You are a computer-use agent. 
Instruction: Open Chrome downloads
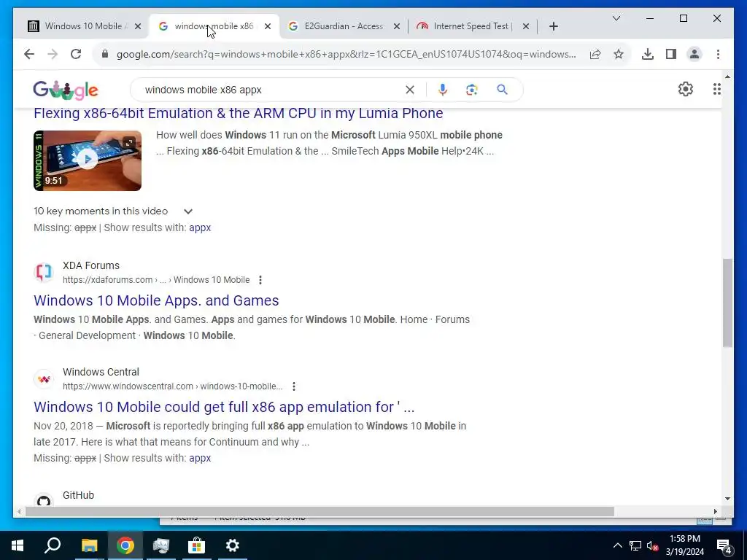point(648,54)
